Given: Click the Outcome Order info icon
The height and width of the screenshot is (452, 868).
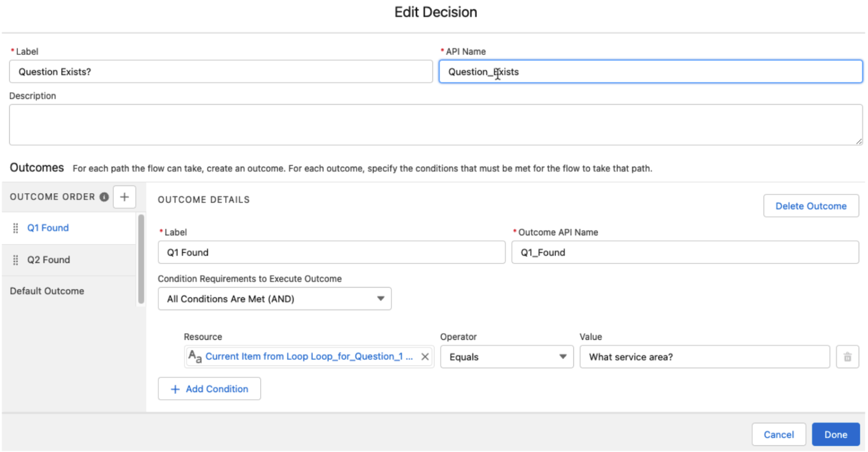Looking at the screenshot, I should 104,197.
